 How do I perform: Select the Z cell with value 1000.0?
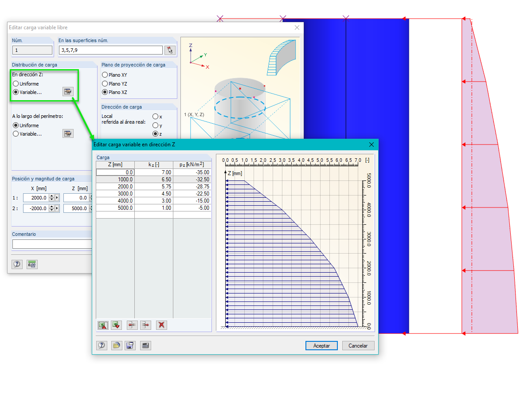[115, 180]
